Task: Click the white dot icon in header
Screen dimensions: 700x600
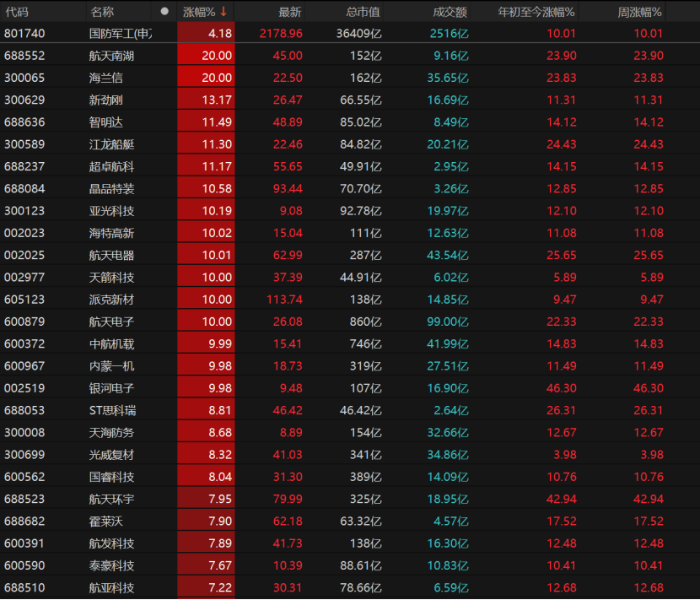Action: tap(164, 12)
